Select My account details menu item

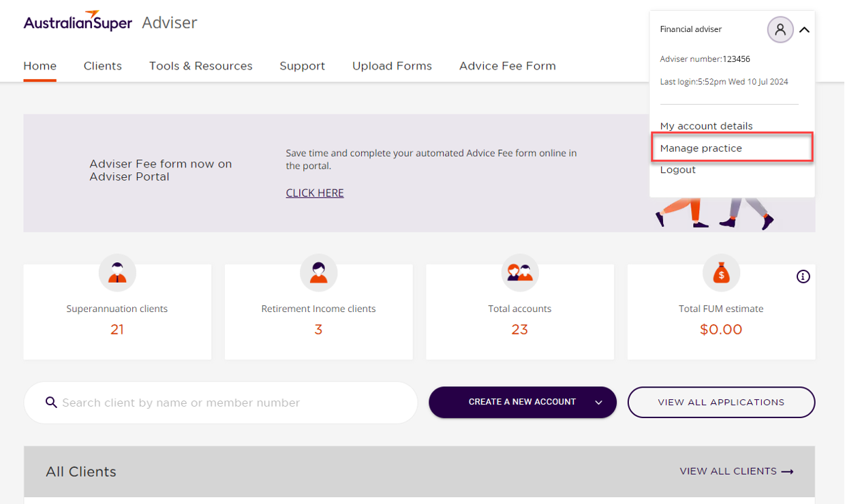coord(707,126)
